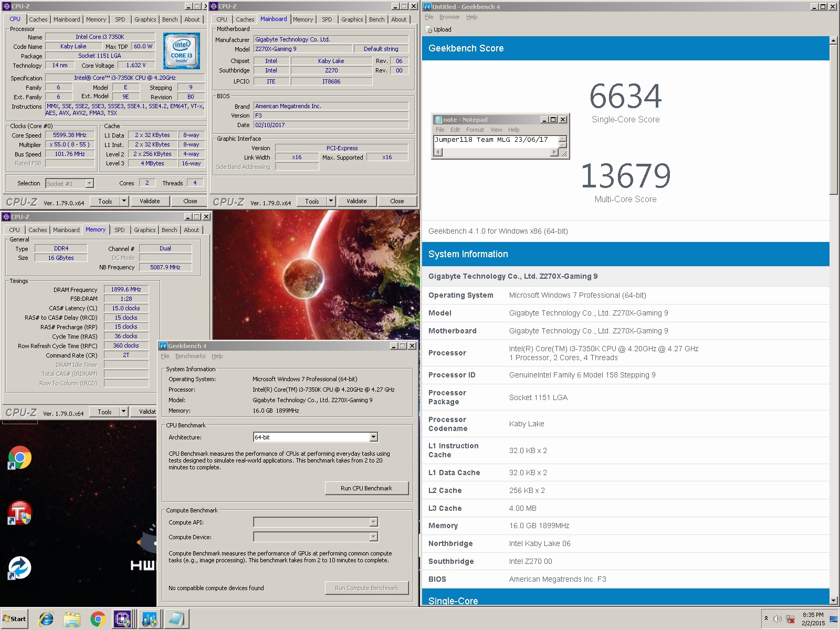Click Close in the CPU tab window
Image resolution: width=840 pixels, height=630 pixels.
(190, 201)
